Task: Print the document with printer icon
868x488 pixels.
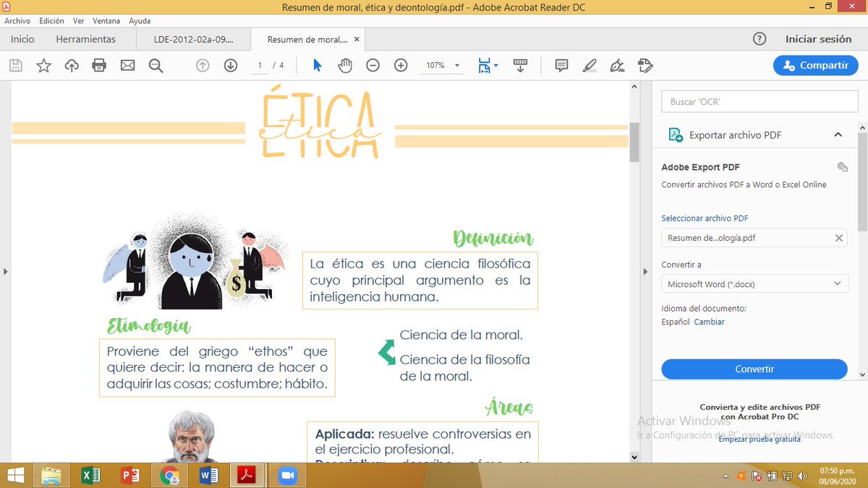Action: tap(99, 66)
